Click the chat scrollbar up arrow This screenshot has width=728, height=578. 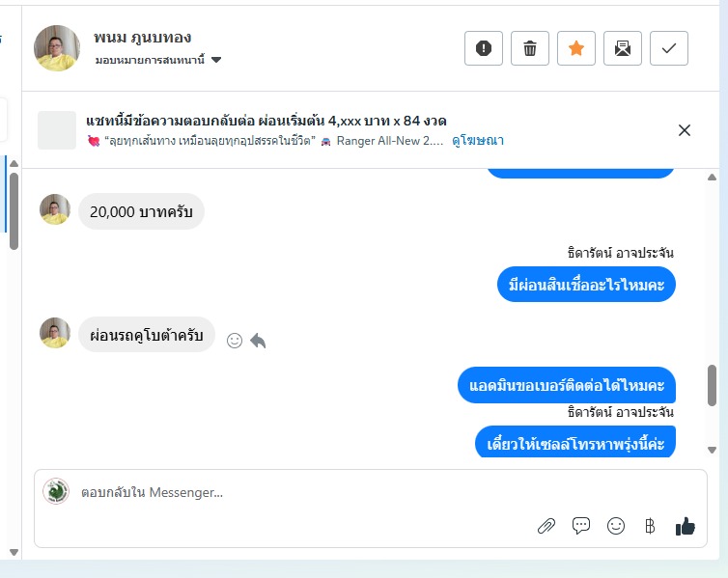pos(712,178)
